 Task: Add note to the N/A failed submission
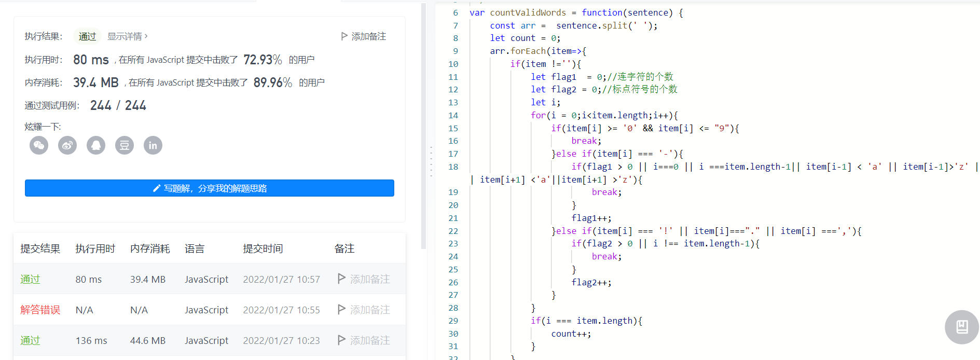click(x=364, y=310)
